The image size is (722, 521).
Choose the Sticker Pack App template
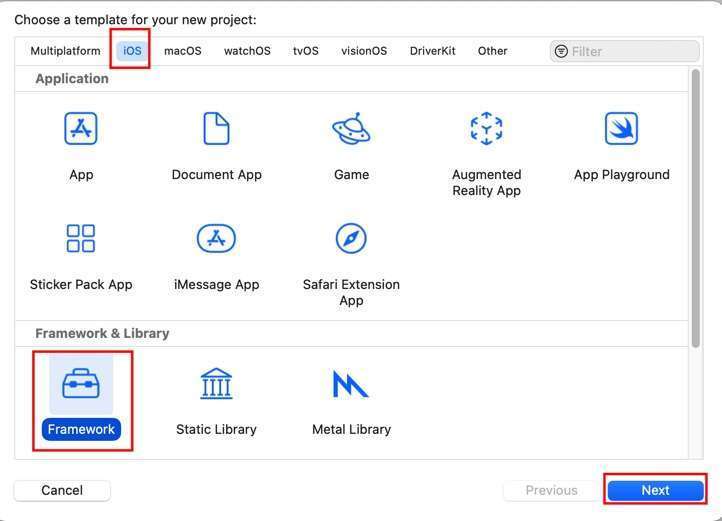(x=81, y=239)
